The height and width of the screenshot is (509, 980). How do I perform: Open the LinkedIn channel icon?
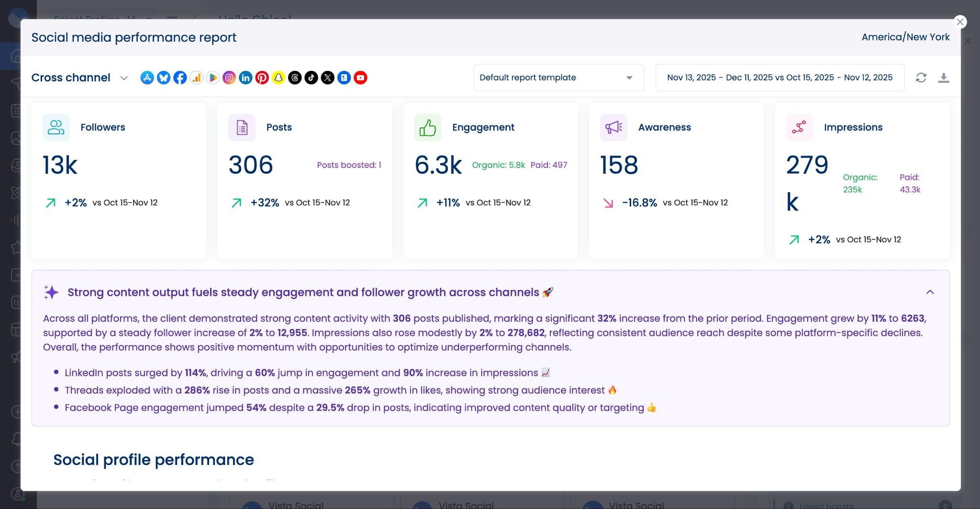tap(245, 78)
